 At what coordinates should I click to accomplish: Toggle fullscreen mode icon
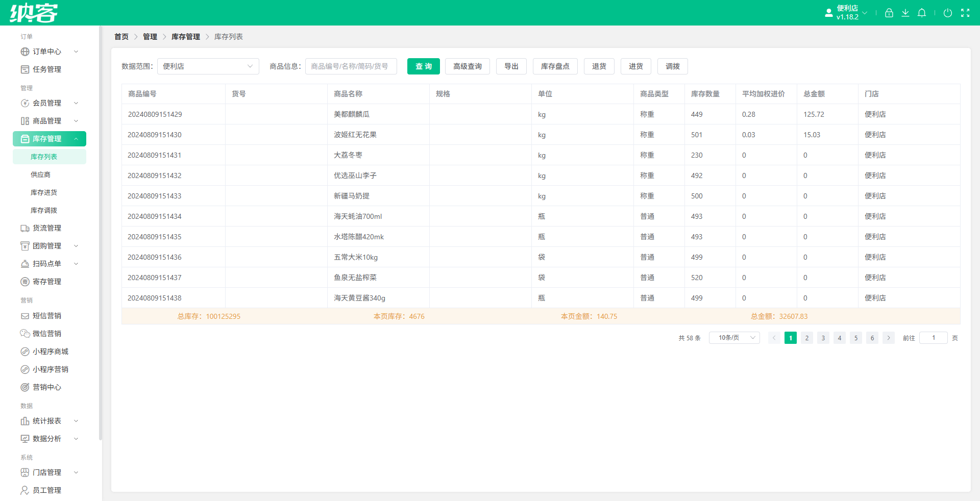[965, 13]
